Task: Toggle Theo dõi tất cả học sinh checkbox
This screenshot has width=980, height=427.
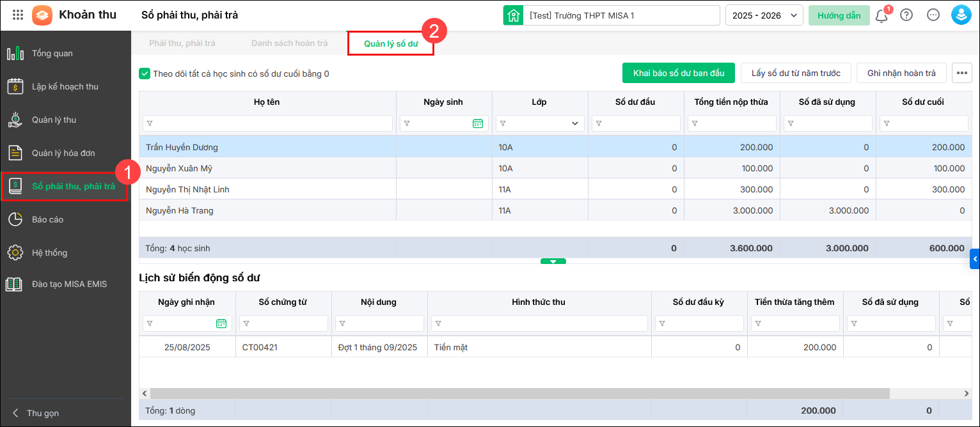Action: pos(145,74)
